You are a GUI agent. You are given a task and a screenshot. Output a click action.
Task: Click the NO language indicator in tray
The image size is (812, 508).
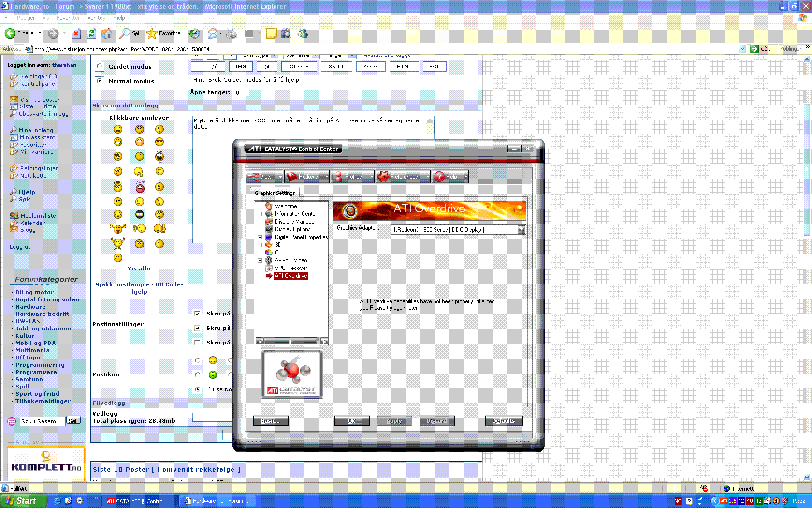[678, 501]
